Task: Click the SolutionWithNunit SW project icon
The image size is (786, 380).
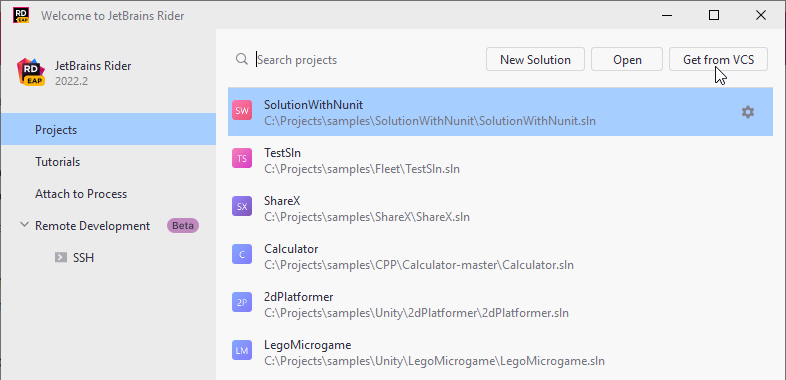Action: pyautogui.click(x=242, y=110)
